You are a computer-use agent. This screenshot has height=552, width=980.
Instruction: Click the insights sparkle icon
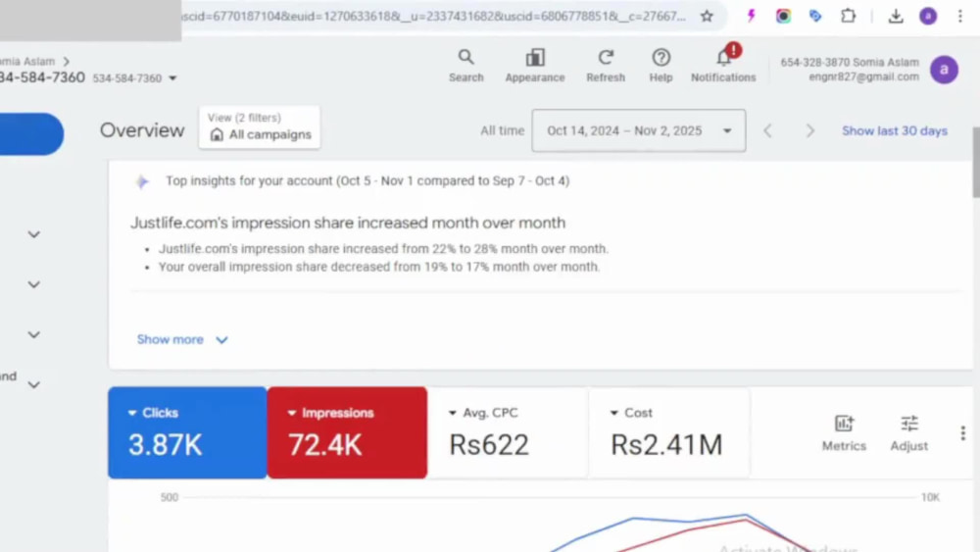(x=142, y=181)
